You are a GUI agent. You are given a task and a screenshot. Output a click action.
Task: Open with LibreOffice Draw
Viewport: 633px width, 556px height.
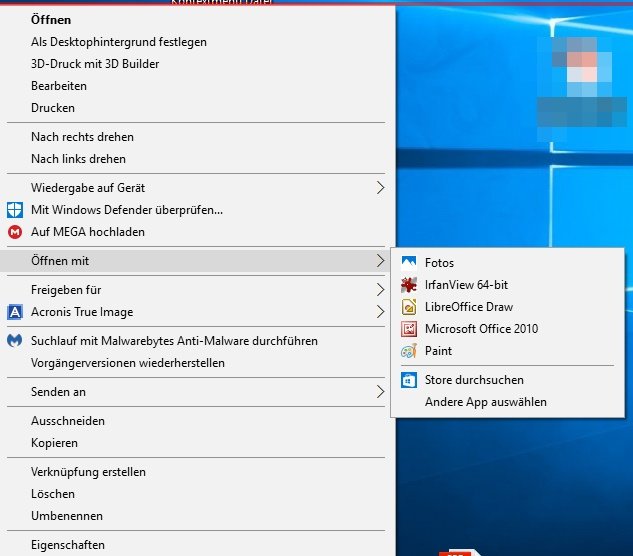507,307
